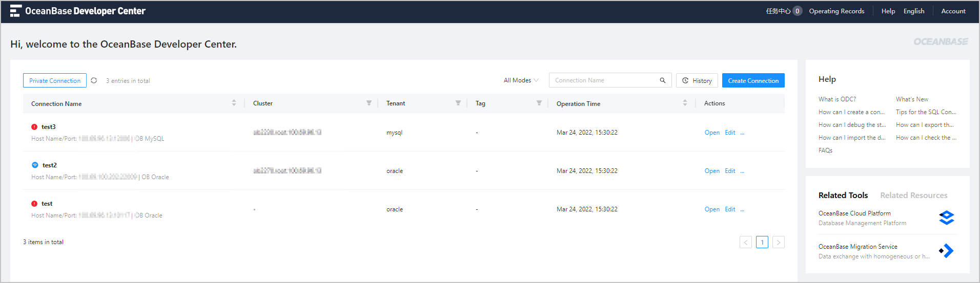This screenshot has width=980, height=283.
Task: Open OceanBase Cloud Platform link
Action: (854, 213)
